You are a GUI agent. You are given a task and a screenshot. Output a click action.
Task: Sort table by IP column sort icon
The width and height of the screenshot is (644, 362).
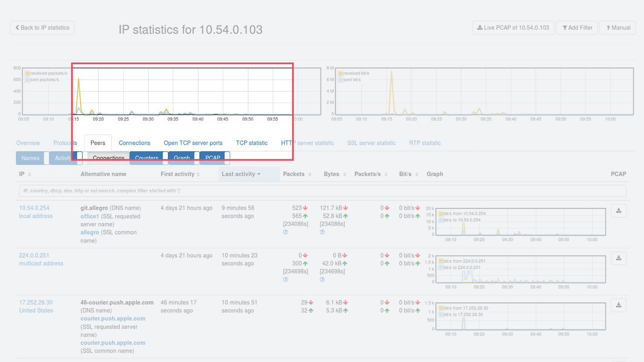tap(30, 174)
